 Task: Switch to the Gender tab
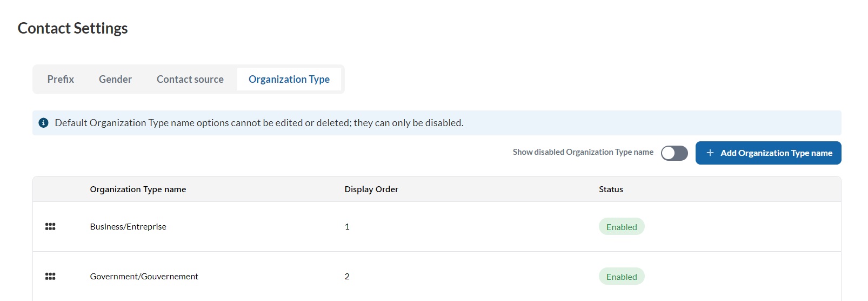click(115, 80)
